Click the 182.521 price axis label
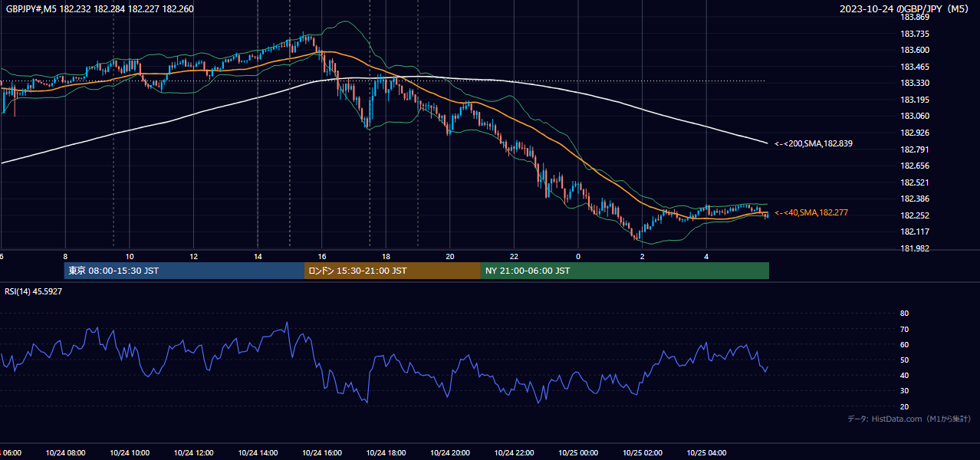The width and height of the screenshot is (980, 460). pos(914,182)
